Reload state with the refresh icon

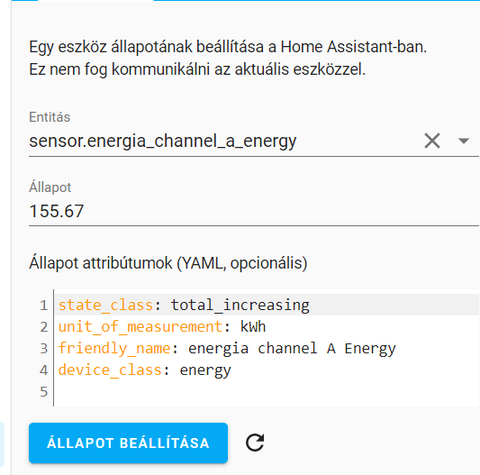click(x=255, y=443)
